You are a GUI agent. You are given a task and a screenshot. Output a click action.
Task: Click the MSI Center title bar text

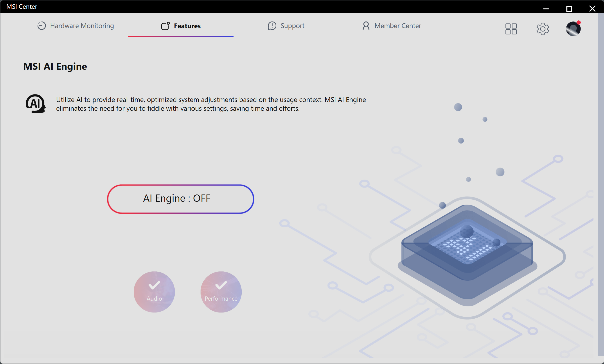pyautogui.click(x=22, y=7)
